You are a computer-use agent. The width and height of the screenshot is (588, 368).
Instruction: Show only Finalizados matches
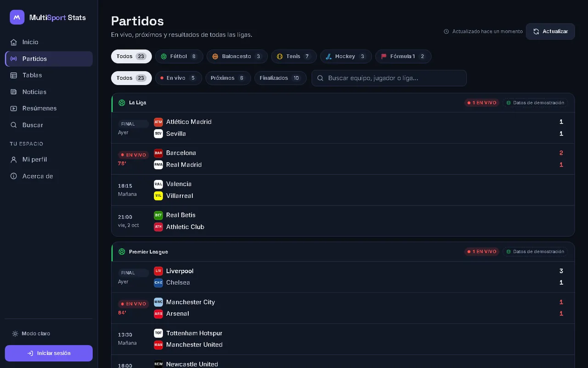(280, 78)
